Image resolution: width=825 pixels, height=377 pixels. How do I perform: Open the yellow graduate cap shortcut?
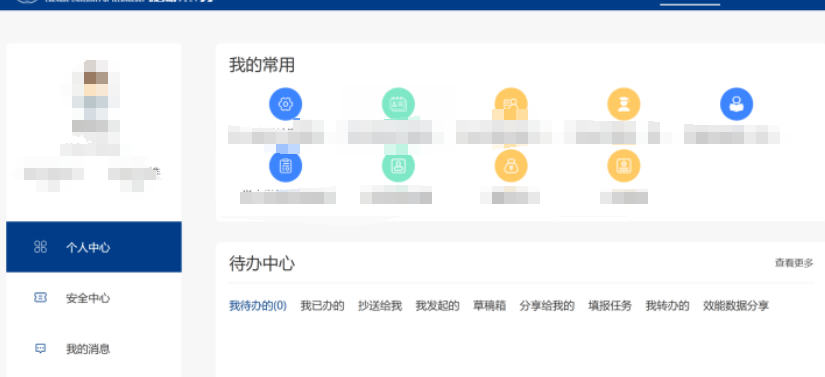624,104
